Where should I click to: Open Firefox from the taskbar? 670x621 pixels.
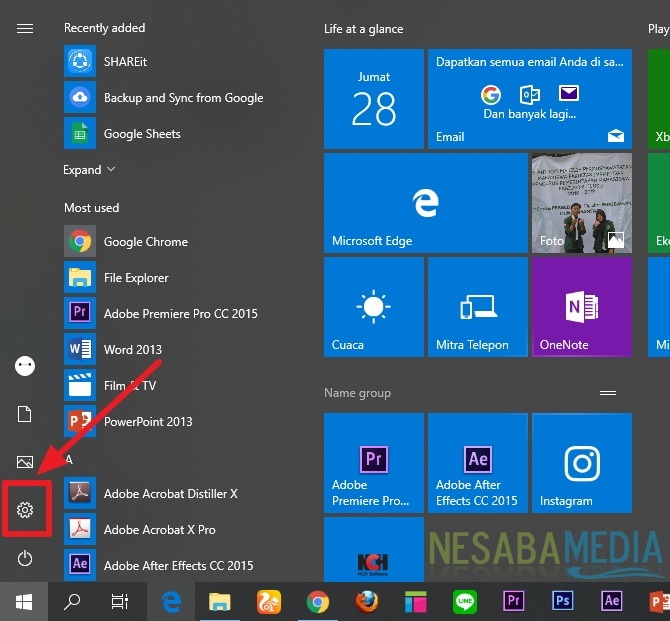pyautogui.click(x=367, y=602)
